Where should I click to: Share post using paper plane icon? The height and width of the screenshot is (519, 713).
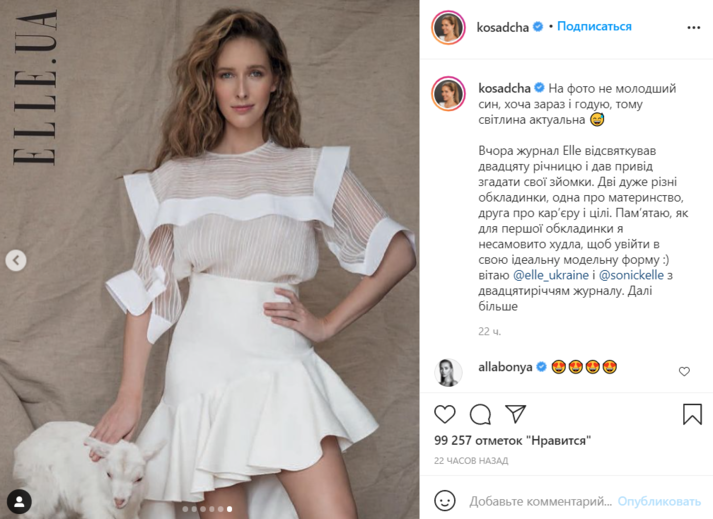(516, 414)
